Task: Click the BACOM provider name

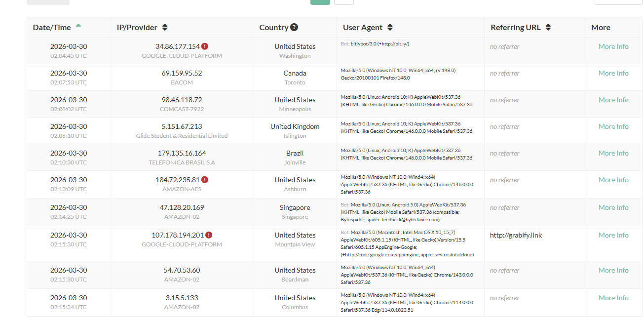Action: pyautogui.click(x=182, y=82)
